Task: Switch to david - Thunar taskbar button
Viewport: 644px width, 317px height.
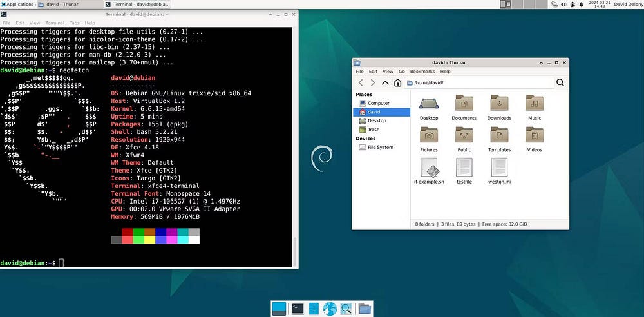Action: [x=70, y=4]
